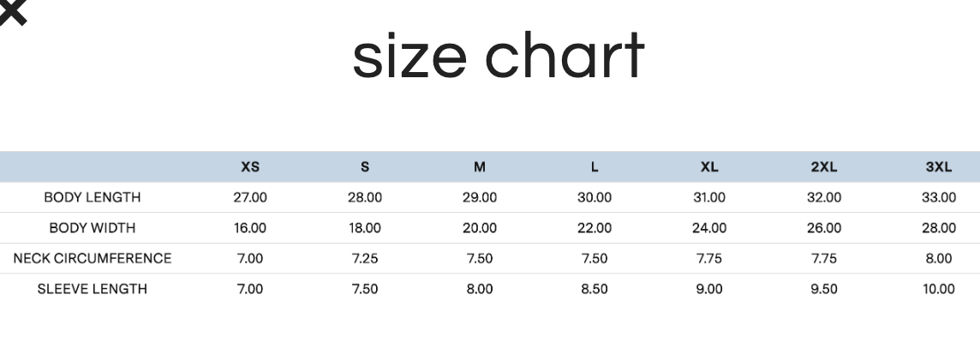Select sleeve length value 10.00 for 3XL
The width and height of the screenshot is (980, 350).
click(x=939, y=289)
